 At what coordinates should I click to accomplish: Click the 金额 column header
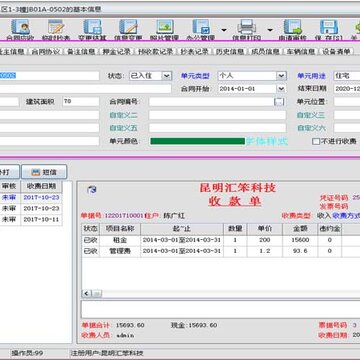pyautogui.click(x=300, y=229)
